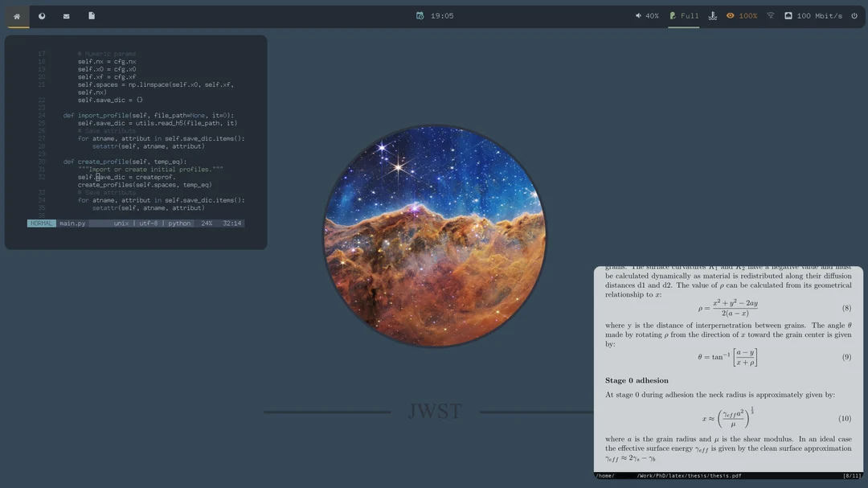Click the calendar clock icon beside 19:05
The height and width of the screenshot is (488, 868).
coord(420,16)
